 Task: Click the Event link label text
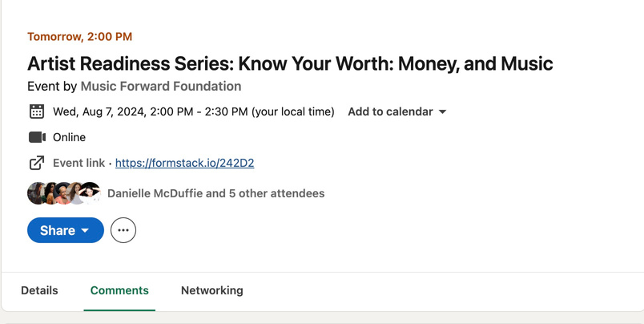pos(78,164)
